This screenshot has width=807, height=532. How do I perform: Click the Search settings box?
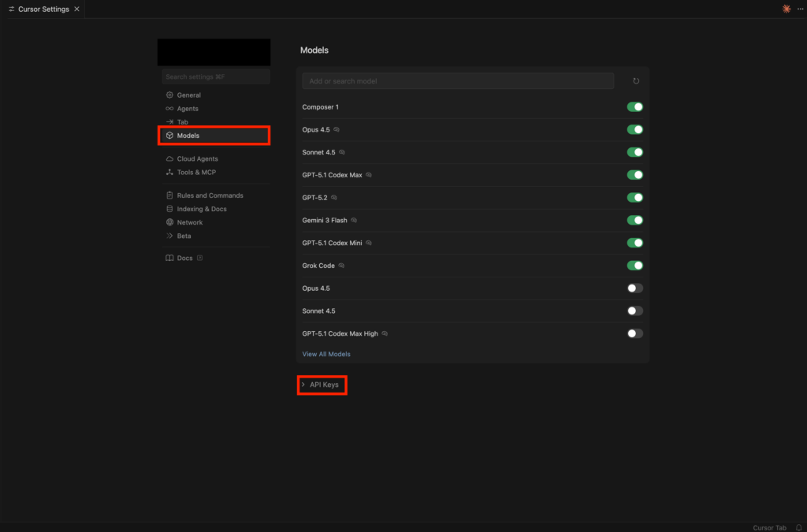pos(215,76)
